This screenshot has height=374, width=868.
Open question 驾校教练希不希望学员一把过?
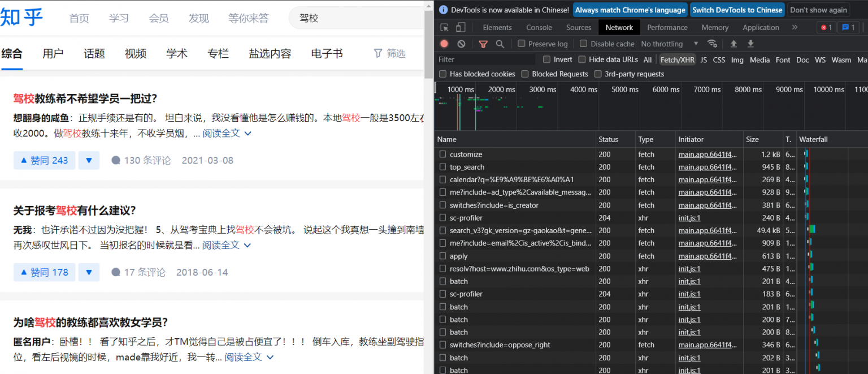click(x=85, y=98)
